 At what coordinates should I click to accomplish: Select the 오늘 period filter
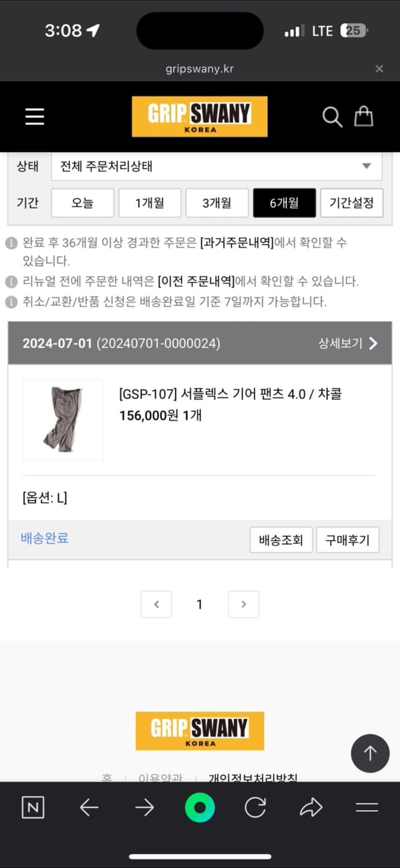pos(82,203)
